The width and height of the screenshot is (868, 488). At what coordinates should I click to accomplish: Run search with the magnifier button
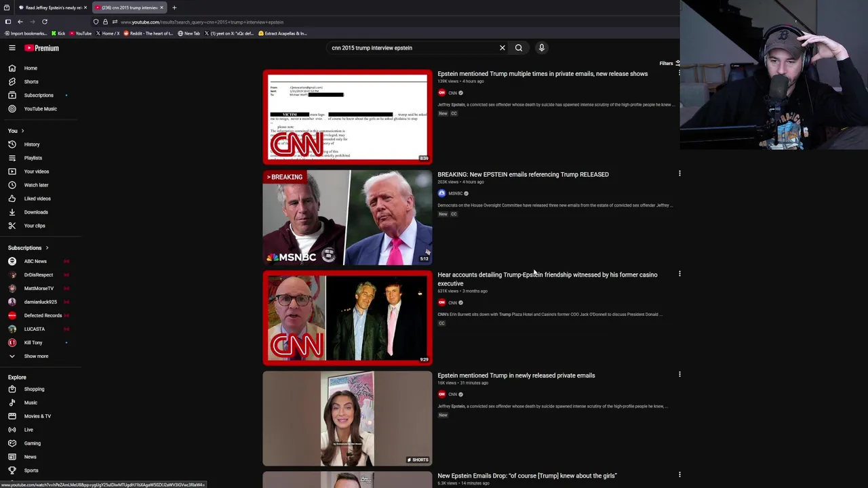coord(519,48)
